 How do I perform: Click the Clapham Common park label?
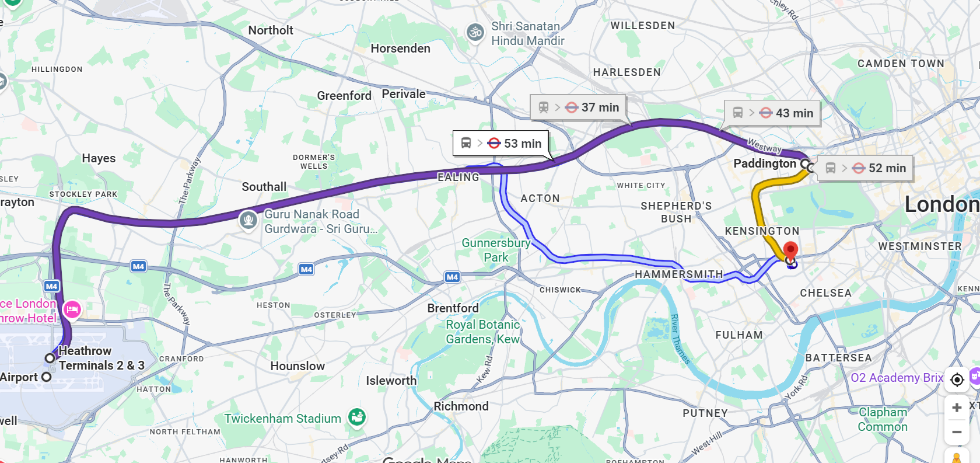pos(883,419)
